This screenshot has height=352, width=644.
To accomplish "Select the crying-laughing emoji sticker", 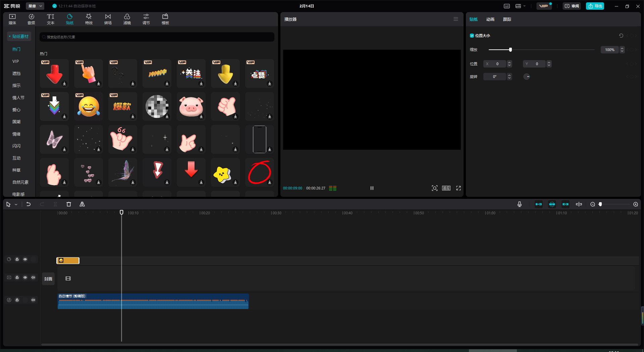I will coord(89,106).
